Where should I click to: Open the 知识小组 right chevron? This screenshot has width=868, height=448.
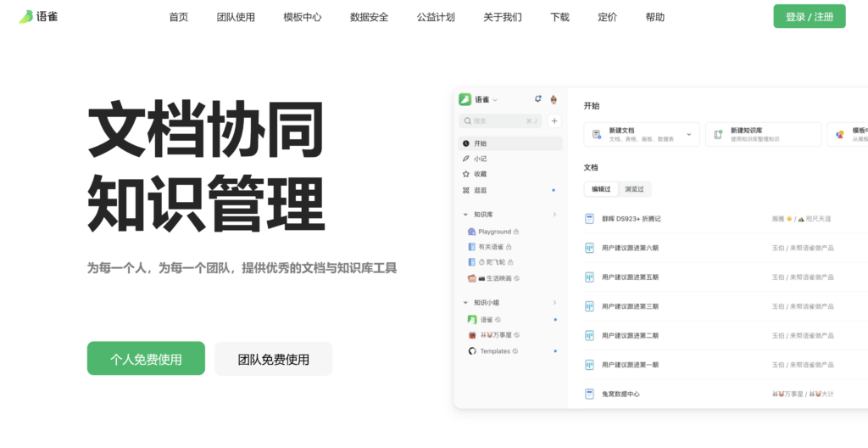554,303
